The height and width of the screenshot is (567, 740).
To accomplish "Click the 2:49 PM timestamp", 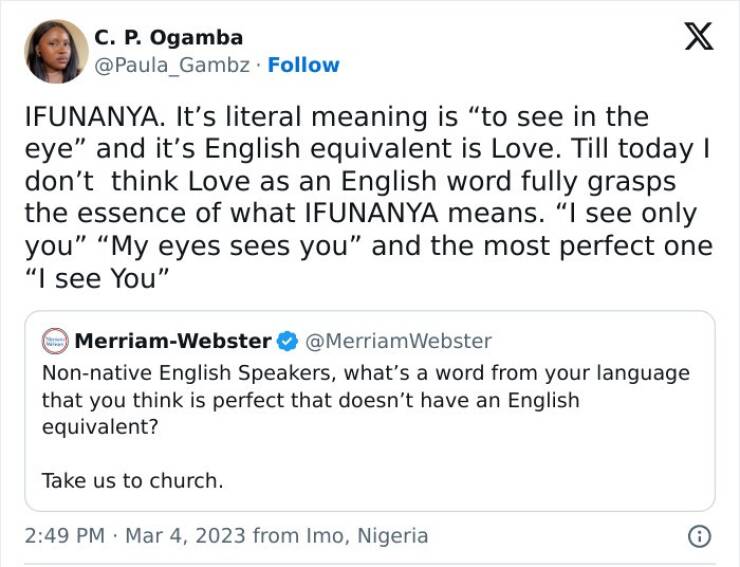I will click(x=64, y=536).
